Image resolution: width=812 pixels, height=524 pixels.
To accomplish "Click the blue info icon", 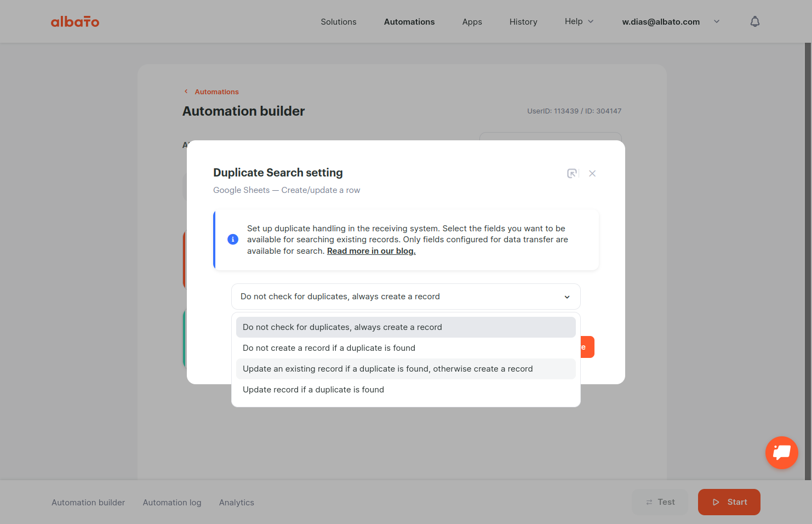I will 233,240.
